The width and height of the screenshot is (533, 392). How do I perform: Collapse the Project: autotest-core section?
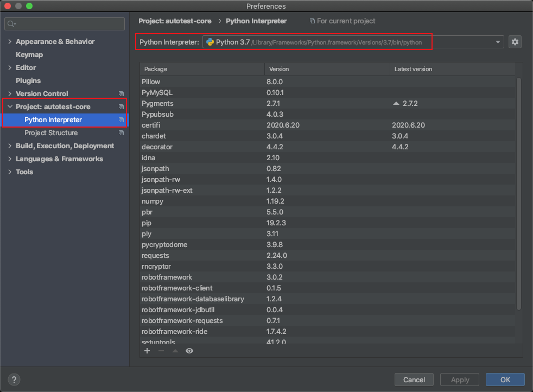tap(10, 107)
